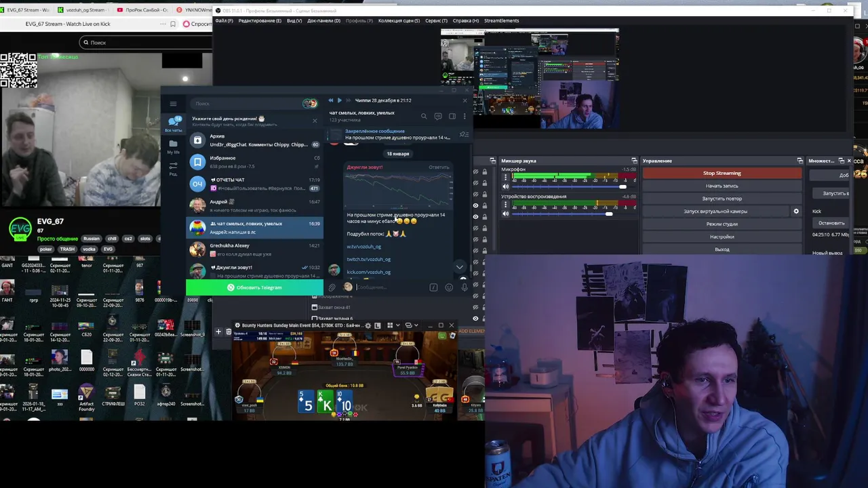Click the Telegram message input Сообщение

point(390,287)
